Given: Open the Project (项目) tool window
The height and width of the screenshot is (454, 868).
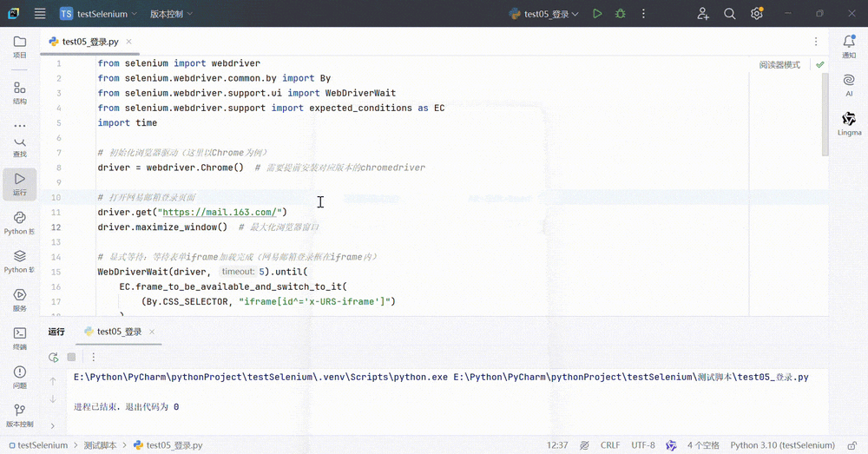Looking at the screenshot, I should 19,47.
